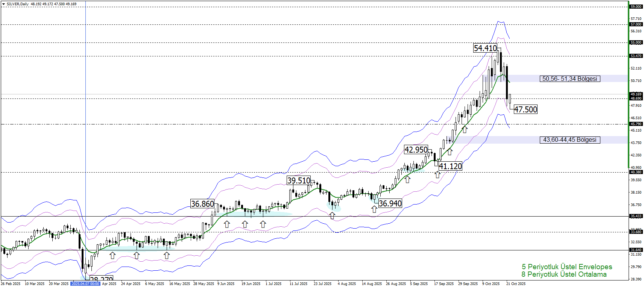Screen dimensions: 644x288
Task: Click the 45.790 level tag on price axis
Action: point(636,124)
